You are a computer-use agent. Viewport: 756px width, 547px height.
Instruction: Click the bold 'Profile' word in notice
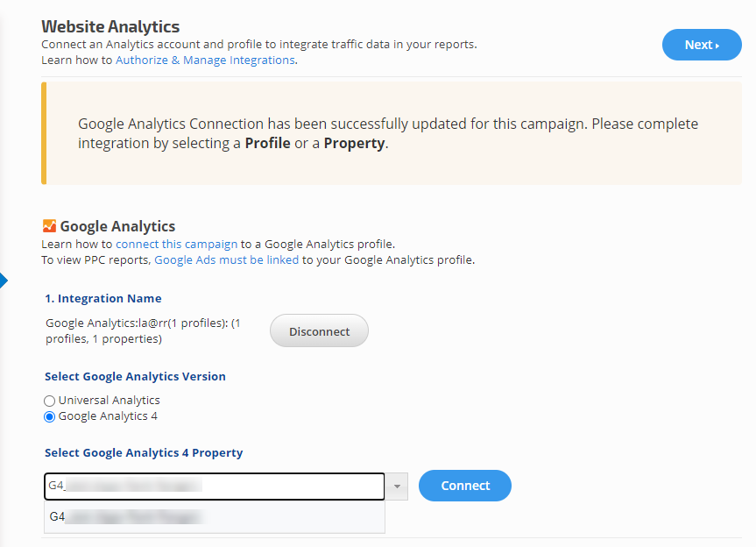[267, 143]
